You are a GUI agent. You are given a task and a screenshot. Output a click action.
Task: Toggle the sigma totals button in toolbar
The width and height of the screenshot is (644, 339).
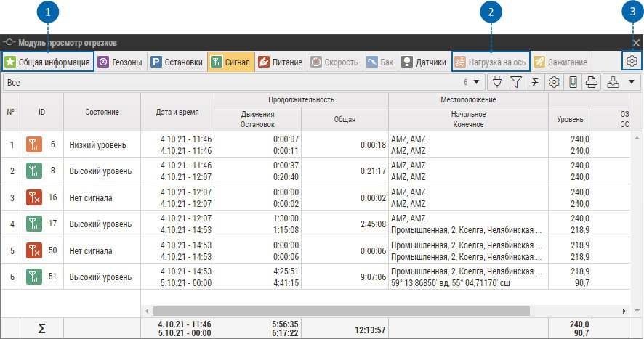(x=535, y=82)
